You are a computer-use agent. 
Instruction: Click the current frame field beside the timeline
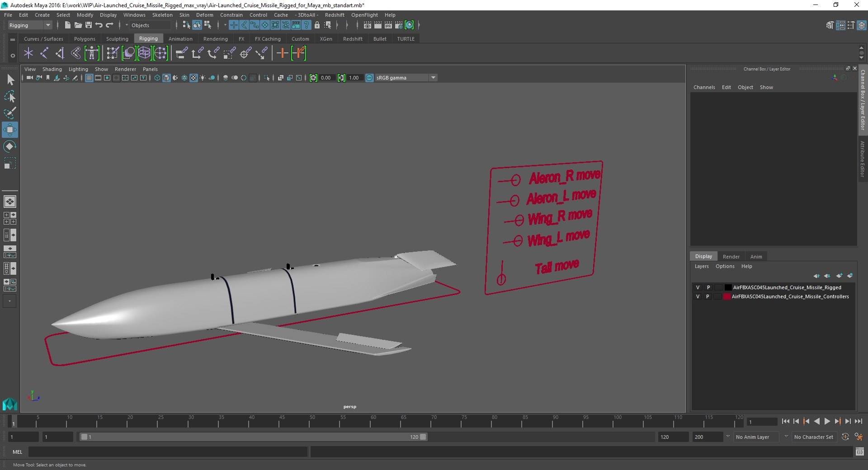tap(762, 422)
